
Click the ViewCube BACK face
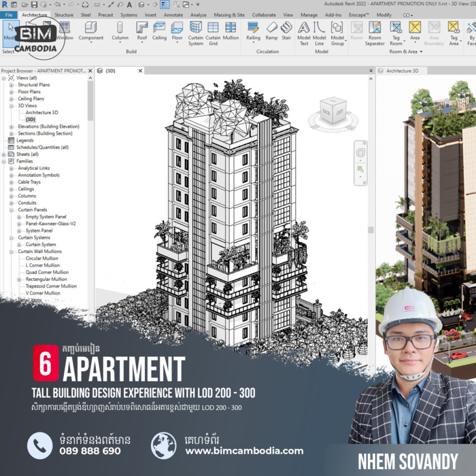pos(326,112)
